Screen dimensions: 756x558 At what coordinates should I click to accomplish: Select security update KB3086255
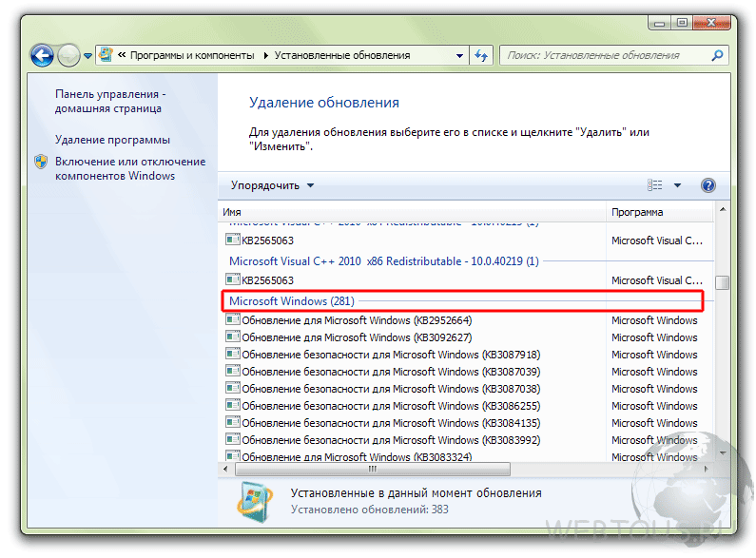(467, 406)
